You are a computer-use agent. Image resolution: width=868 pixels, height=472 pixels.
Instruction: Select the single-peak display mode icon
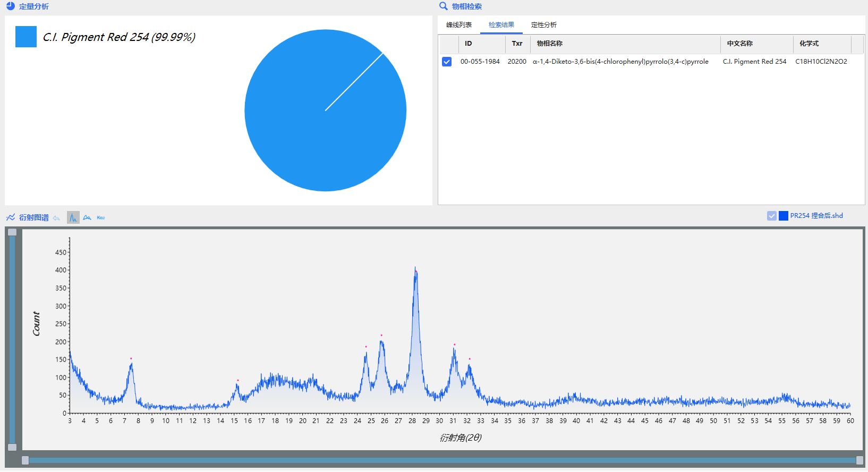[x=73, y=217]
